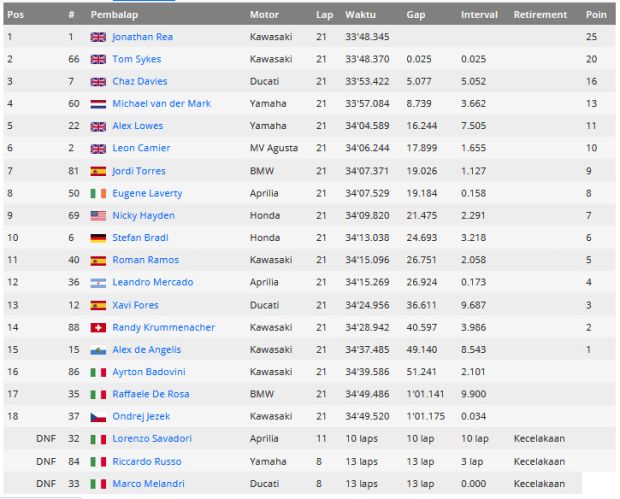Viewport: 620px width, 499px height.
Task: Open Marco Melandri rider link
Action: [148, 484]
